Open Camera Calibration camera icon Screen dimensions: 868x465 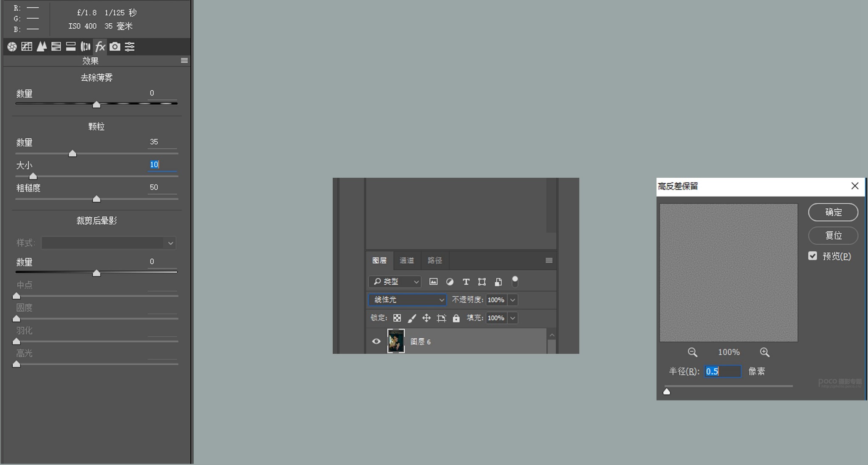[x=115, y=47]
